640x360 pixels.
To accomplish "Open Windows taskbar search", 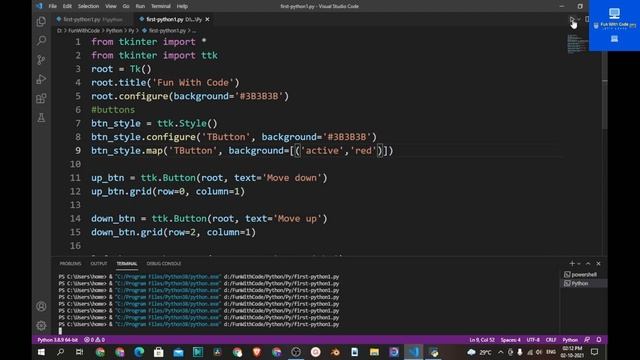I will (60, 352).
